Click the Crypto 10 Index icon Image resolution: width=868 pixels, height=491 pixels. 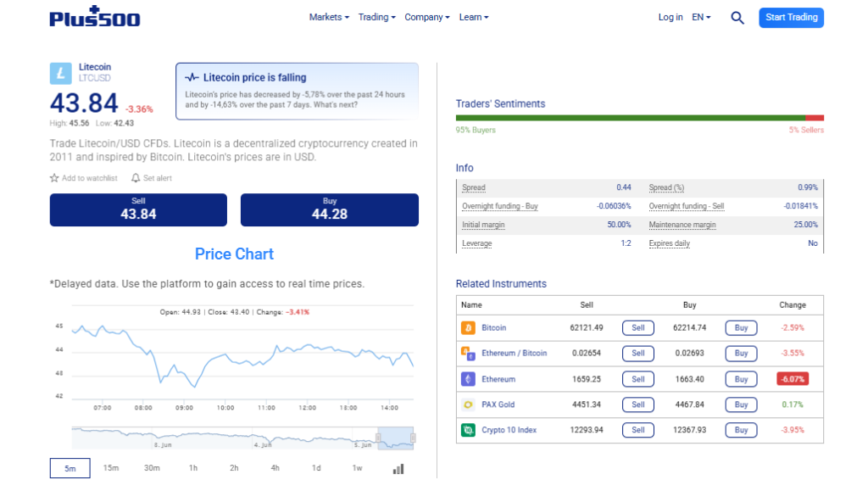468,430
